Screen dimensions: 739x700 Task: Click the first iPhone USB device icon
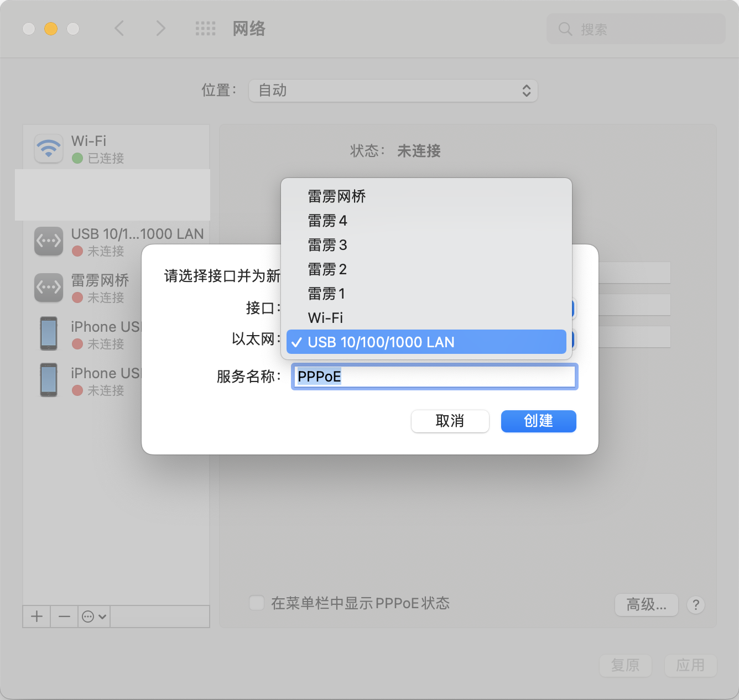[x=49, y=333]
